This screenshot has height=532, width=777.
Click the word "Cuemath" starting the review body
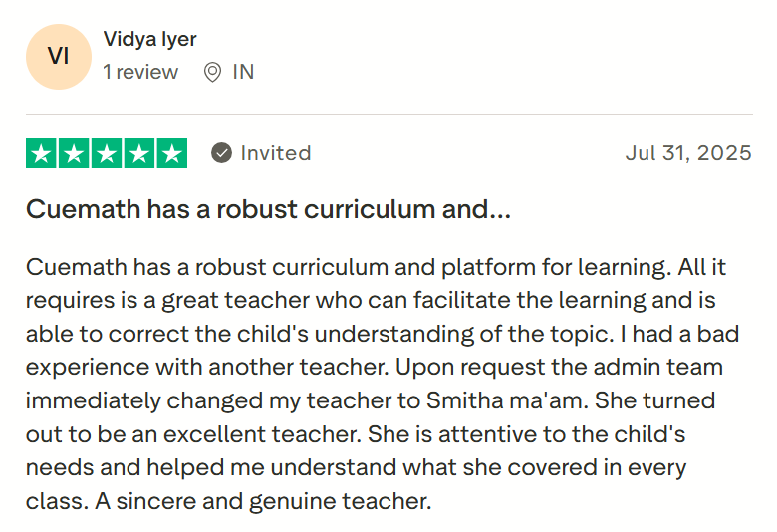click(74, 267)
